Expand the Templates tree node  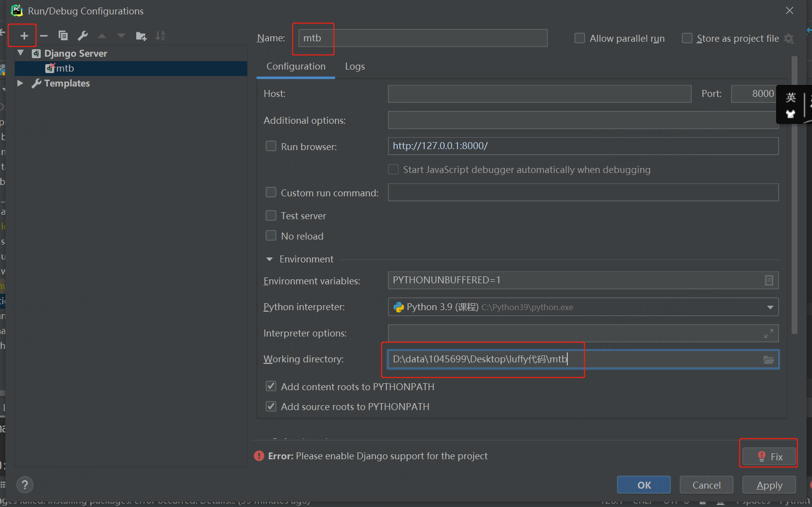(x=20, y=83)
